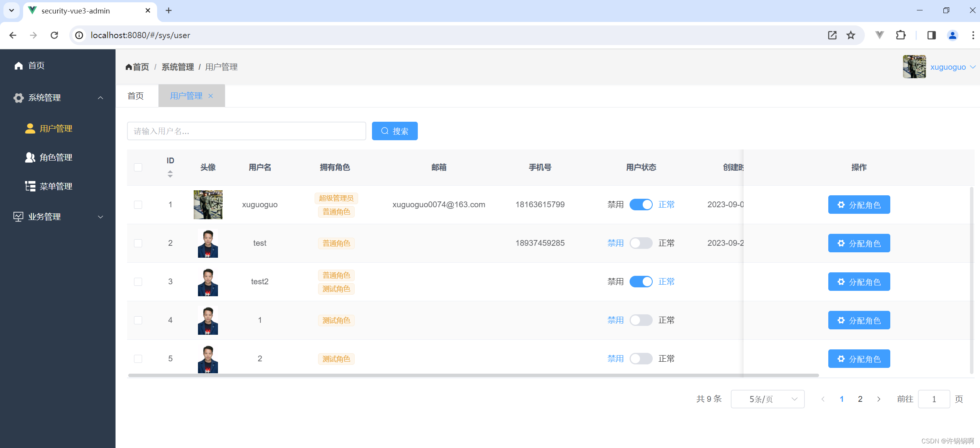Screen dimensions: 980x448
Task: Click the username search input field
Action: [246, 131]
